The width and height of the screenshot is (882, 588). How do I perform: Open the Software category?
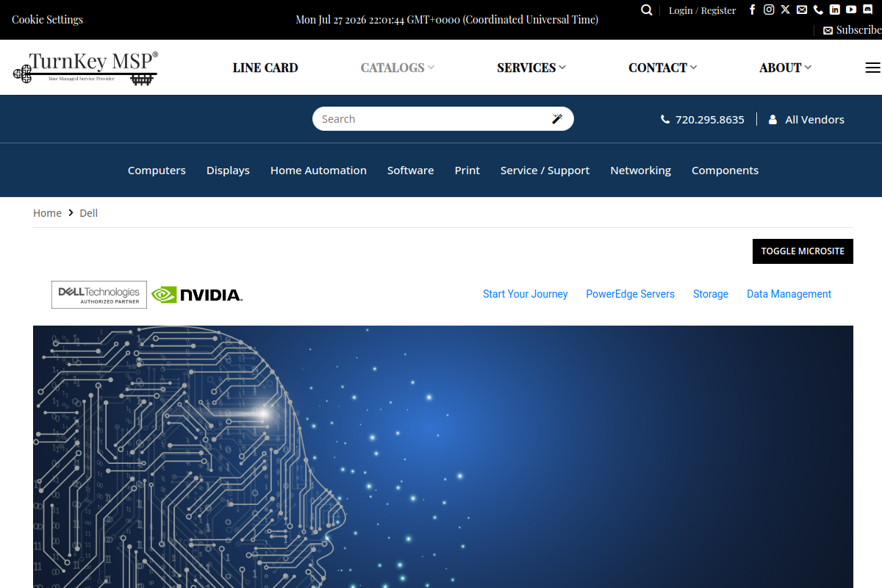(410, 170)
